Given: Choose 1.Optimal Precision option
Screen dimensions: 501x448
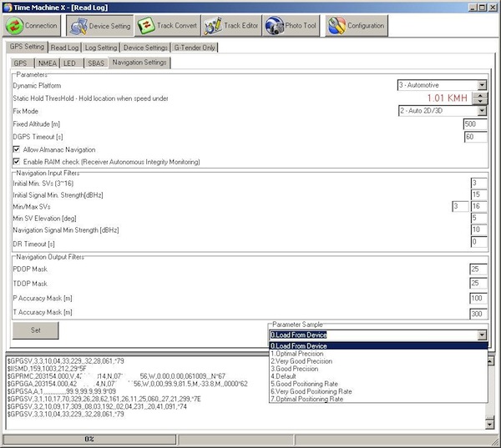Looking at the screenshot, I should [x=378, y=354].
